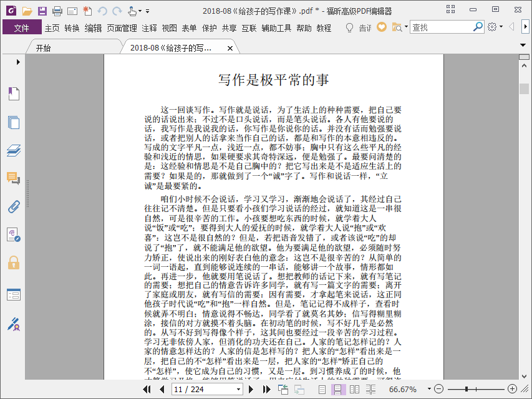Open the Pages thumbnail panel
The image size is (532, 399).
(x=14, y=122)
